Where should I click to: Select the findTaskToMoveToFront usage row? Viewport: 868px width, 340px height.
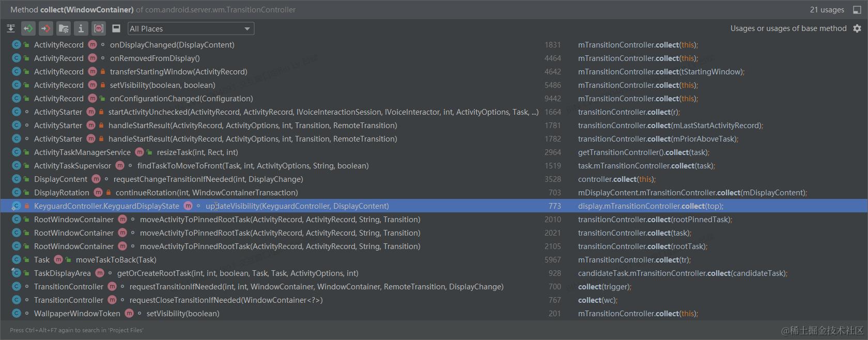(x=434, y=166)
